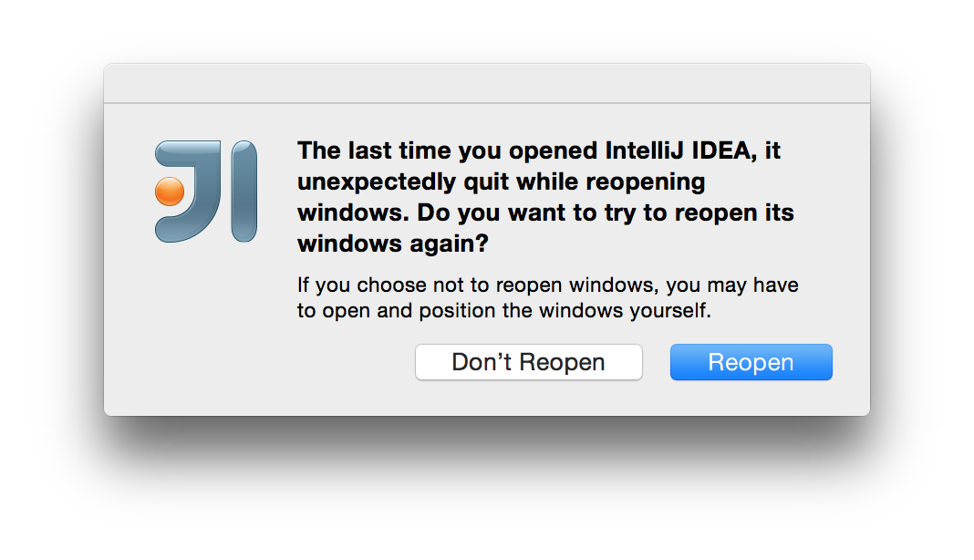This screenshot has height=560, width=974.
Task: Click the vertical I bar of logo
Action: pos(244,192)
